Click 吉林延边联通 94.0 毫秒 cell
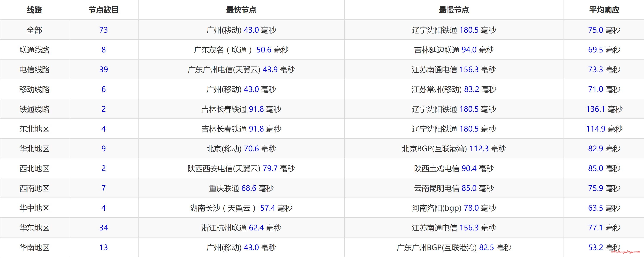The height and width of the screenshot is (259, 644). [454, 50]
